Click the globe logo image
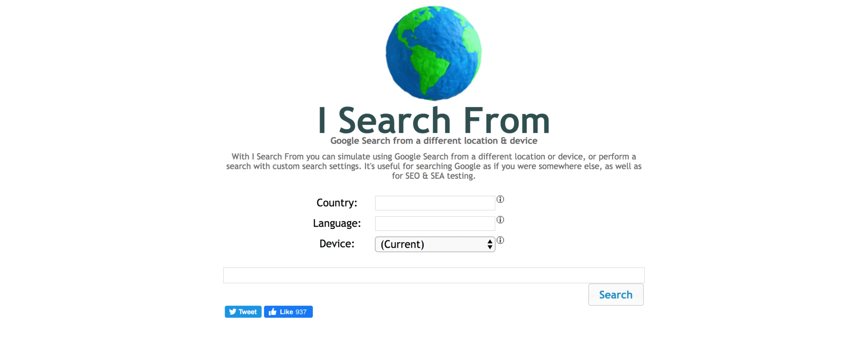The image size is (868, 337). pos(433,53)
